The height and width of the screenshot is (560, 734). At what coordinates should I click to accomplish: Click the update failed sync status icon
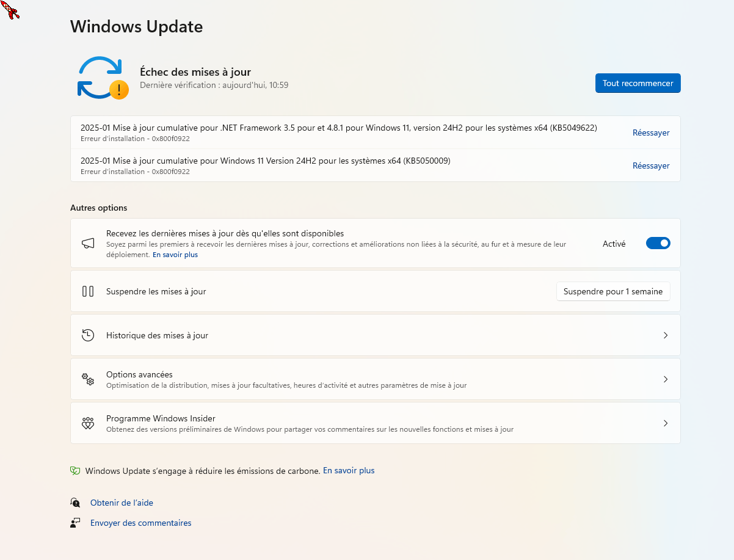click(x=103, y=78)
